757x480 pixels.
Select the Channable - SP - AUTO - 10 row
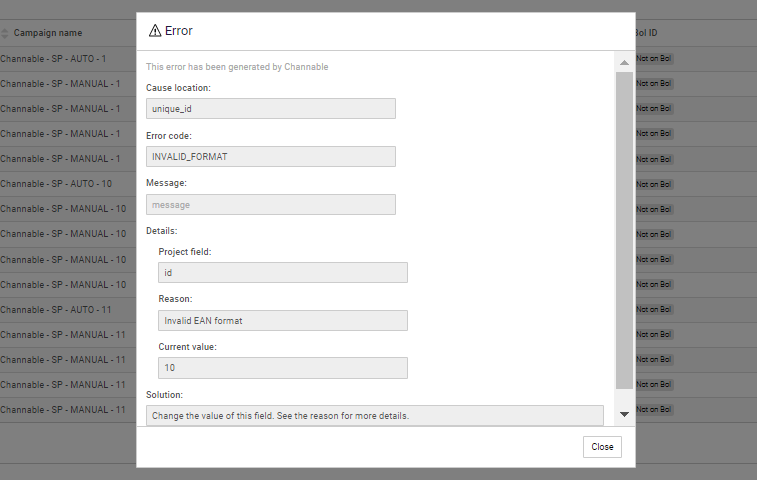point(62,184)
